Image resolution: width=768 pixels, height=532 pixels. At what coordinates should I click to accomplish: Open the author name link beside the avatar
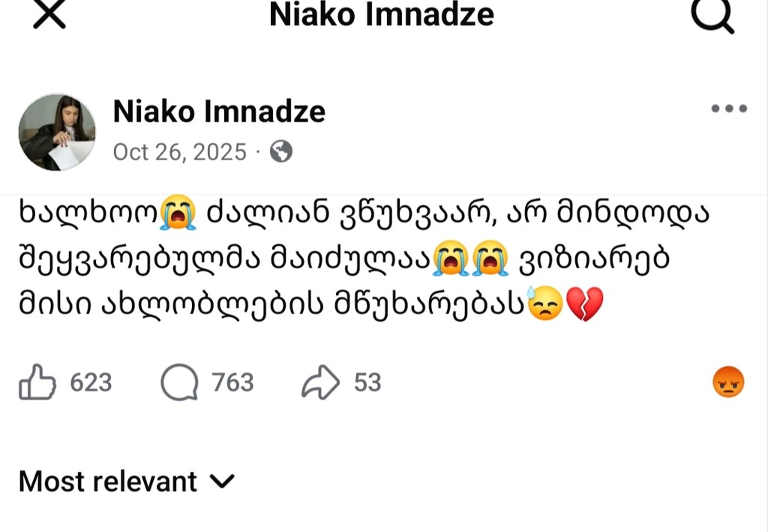219,112
